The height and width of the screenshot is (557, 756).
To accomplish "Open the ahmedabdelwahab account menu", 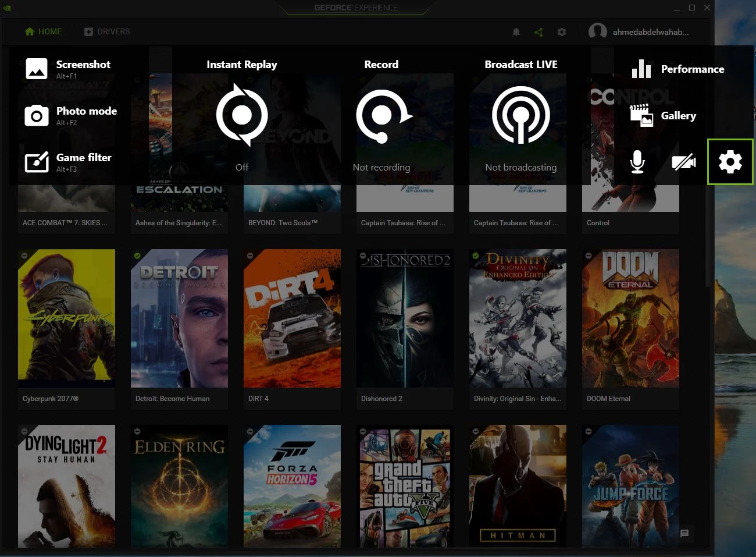I will click(x=651, y=32).
